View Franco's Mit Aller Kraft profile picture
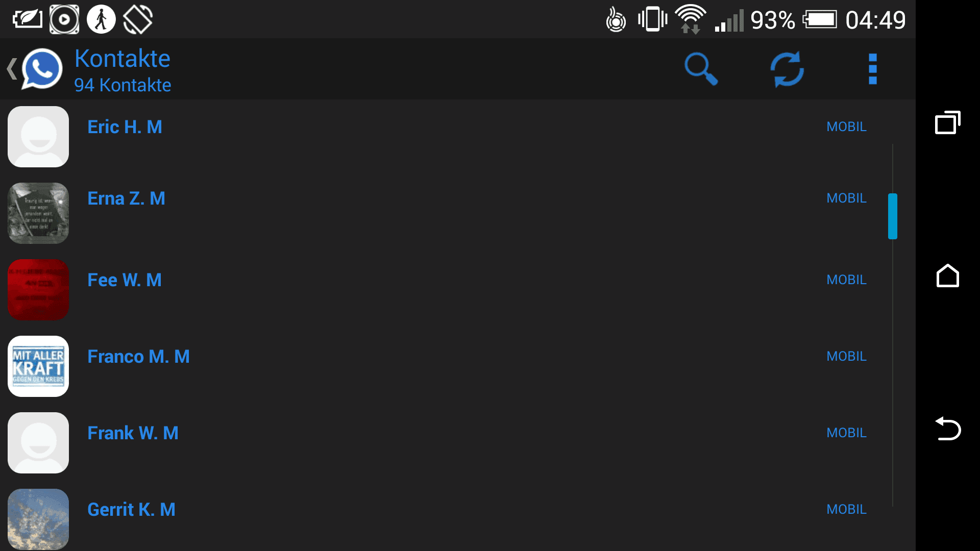 click(38, 366)
